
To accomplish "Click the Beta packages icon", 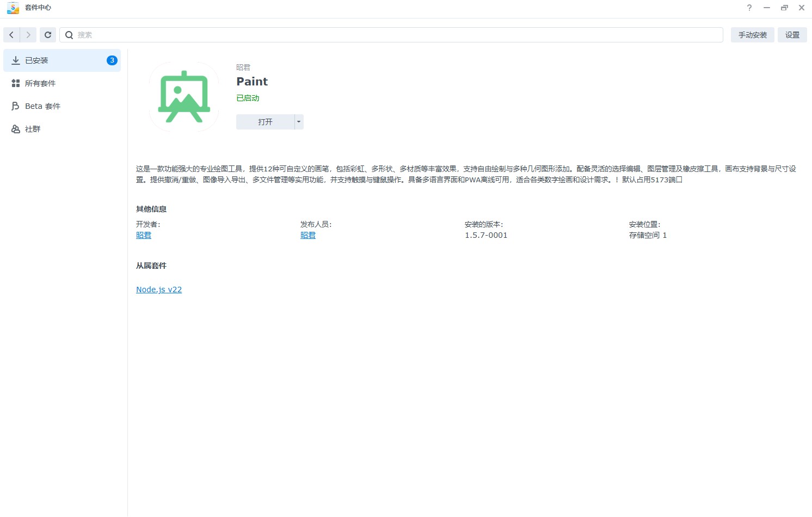I will click(16, 106).
